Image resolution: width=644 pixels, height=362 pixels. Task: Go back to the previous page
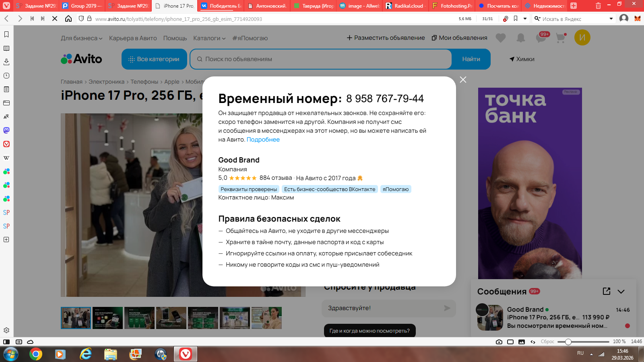(6, 19)
